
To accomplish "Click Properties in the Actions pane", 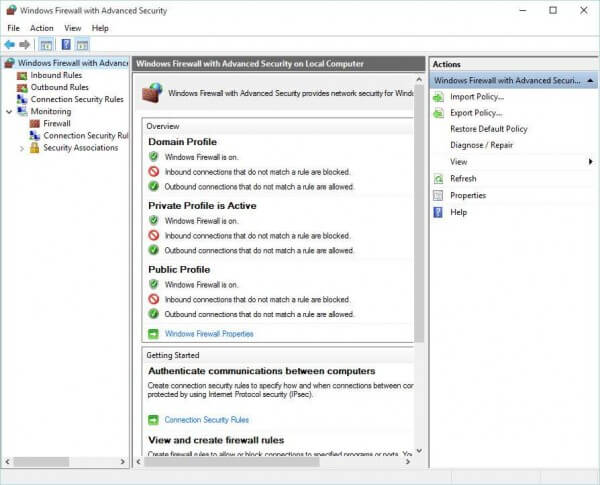I will pyautogui.click(x=468, y=196).
